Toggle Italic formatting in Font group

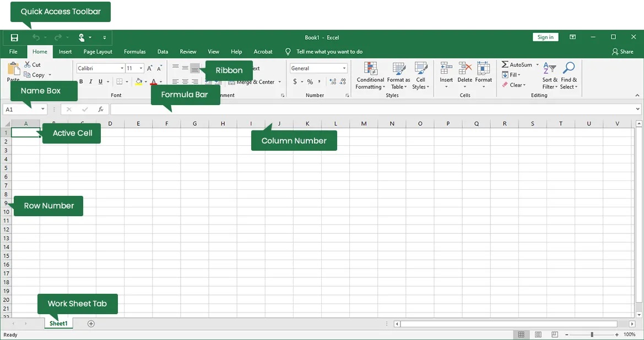click(x=90, y=82)
